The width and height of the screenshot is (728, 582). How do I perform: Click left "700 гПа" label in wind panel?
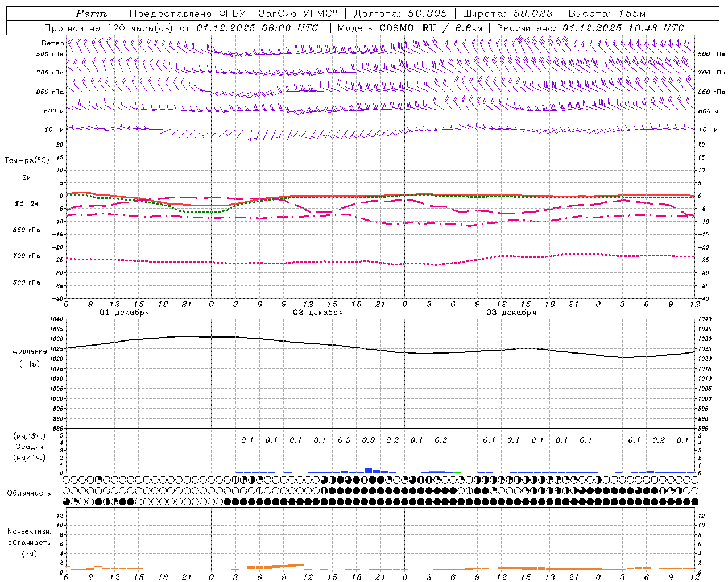coord(50,73)
